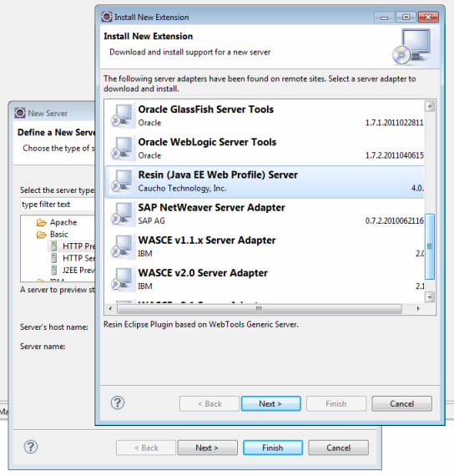454x476 pixels.
Task: Click the horizontal scroll right arrow
Action: (418, 309)
